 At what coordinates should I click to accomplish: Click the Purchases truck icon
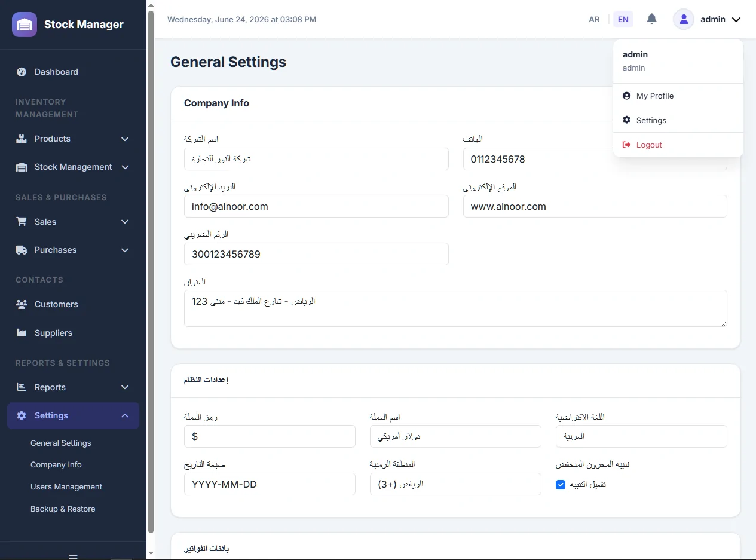pyautogui.click(x=22, y=250)
